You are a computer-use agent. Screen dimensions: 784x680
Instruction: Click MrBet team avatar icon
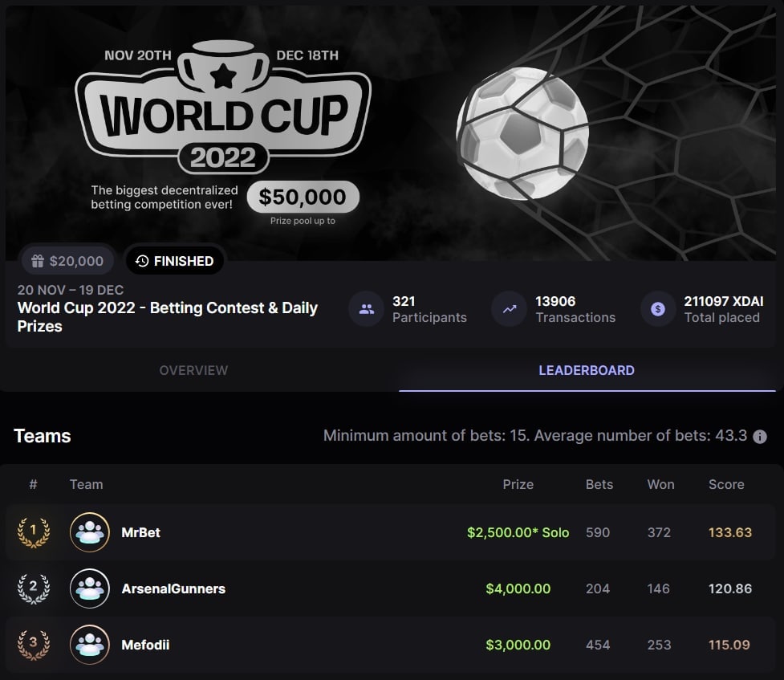click(x=90, y=532)
